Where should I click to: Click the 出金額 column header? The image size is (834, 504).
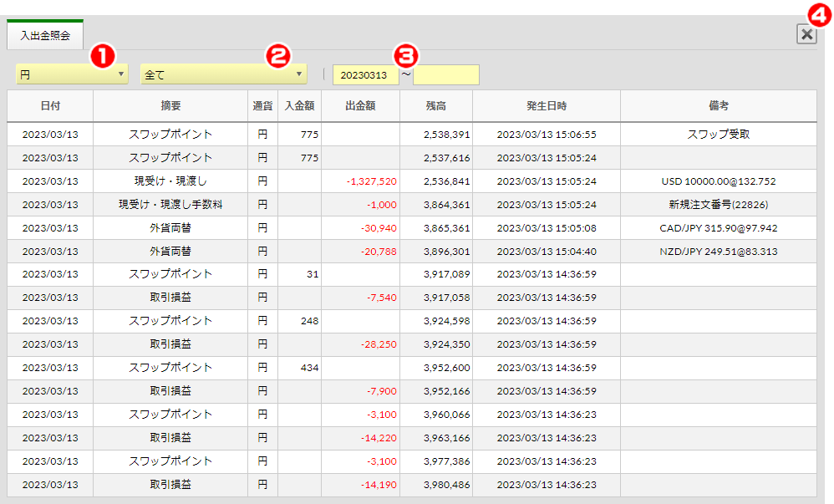point(361,106)
